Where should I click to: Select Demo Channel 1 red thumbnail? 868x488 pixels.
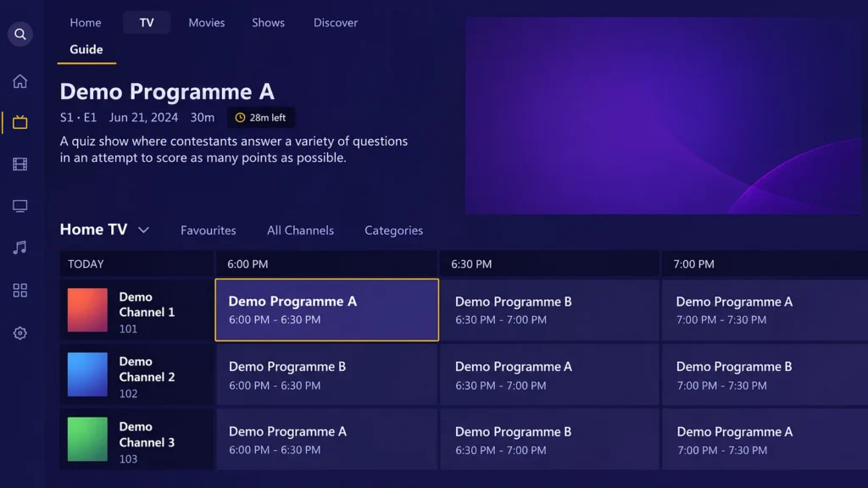87,310
